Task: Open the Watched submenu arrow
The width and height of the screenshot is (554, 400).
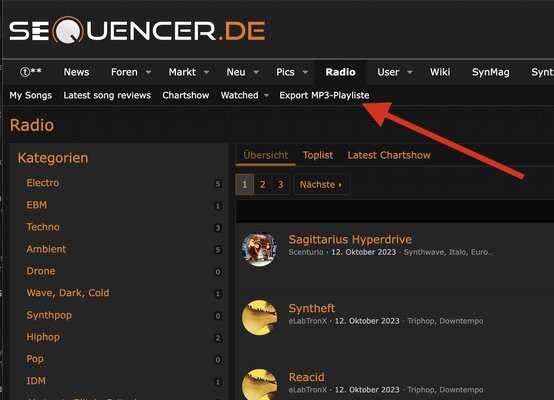Action: (x=267, y=95)
